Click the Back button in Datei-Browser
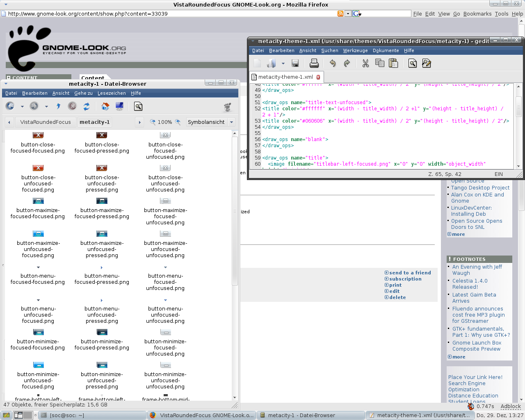 pos(10,106)
